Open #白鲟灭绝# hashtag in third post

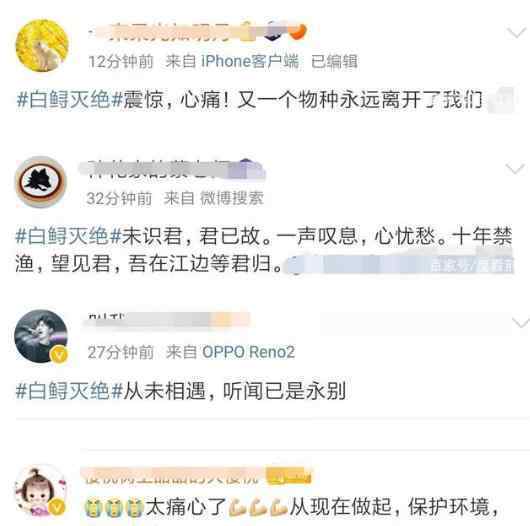click(x=69, y=391)
